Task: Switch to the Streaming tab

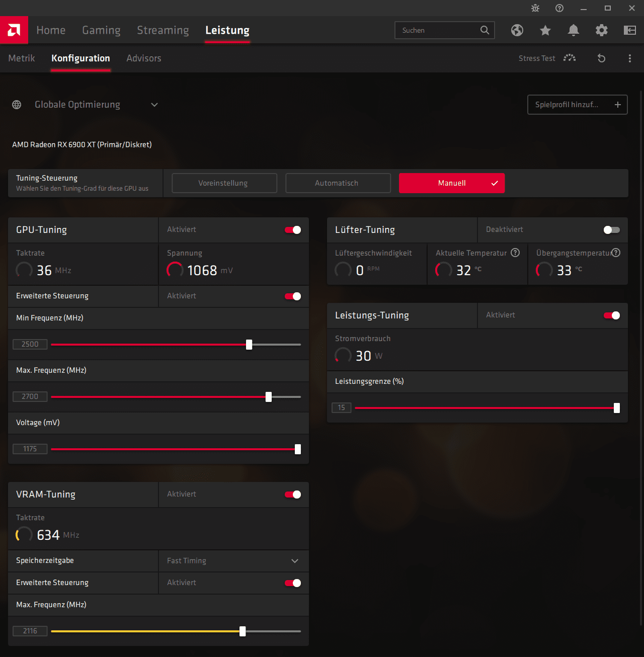Action: click(x=163, y=30)
